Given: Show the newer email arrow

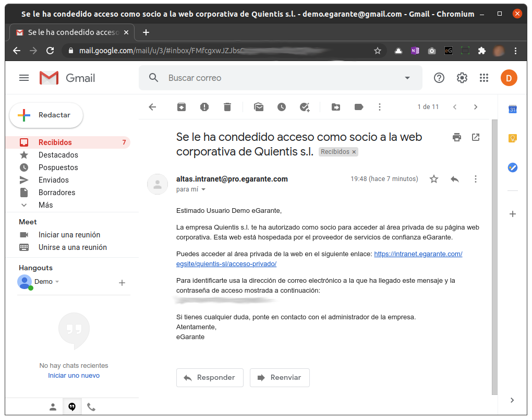Looking at the screenshot, I should click(455, 107).
